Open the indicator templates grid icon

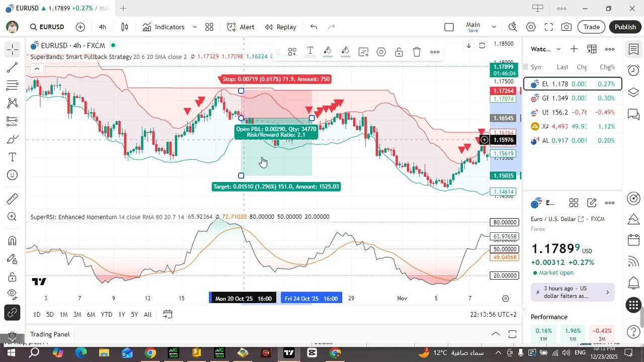209,27
